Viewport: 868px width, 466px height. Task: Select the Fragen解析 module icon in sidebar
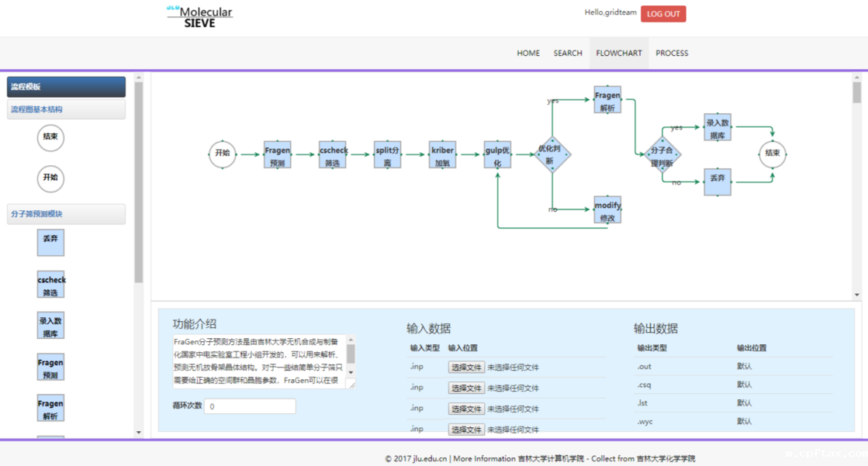50,409
